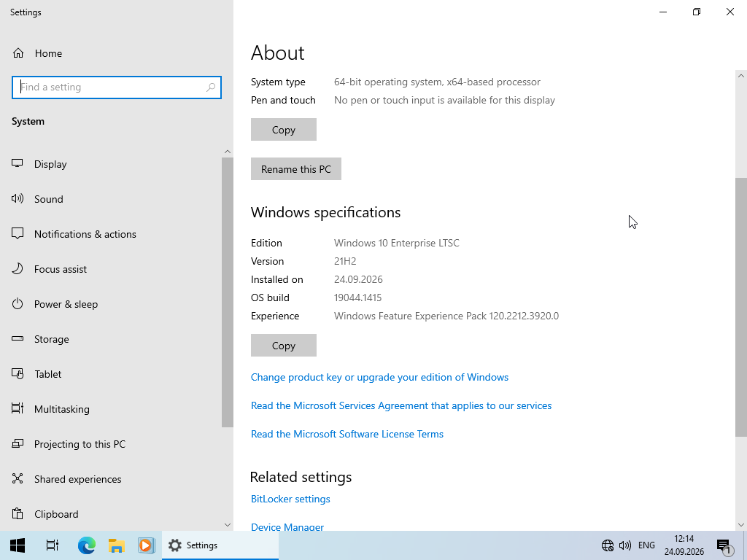Open the taskbar clock and calendar
Viewport: 747px width, 560px height.
click(x=684, y=545)
